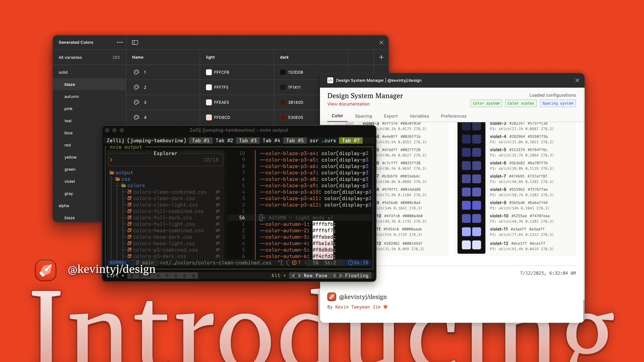Toggle visibility of colors-p3-combined.css

click(218, 250)
